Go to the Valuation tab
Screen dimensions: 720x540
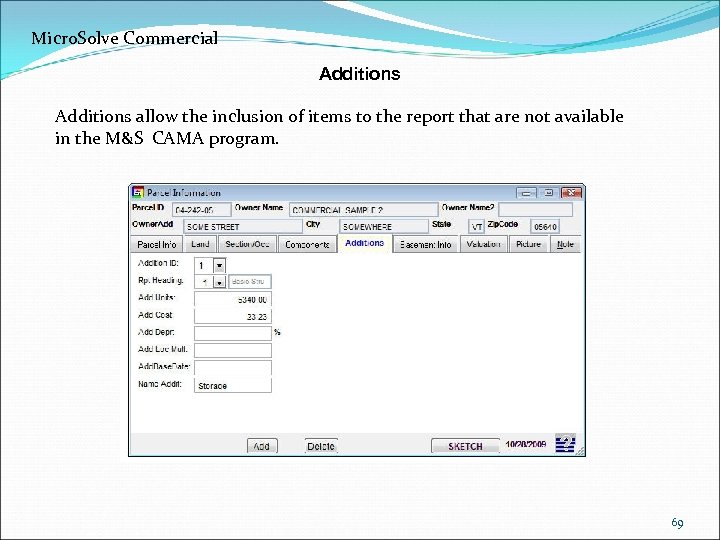[x=483, y=244]
